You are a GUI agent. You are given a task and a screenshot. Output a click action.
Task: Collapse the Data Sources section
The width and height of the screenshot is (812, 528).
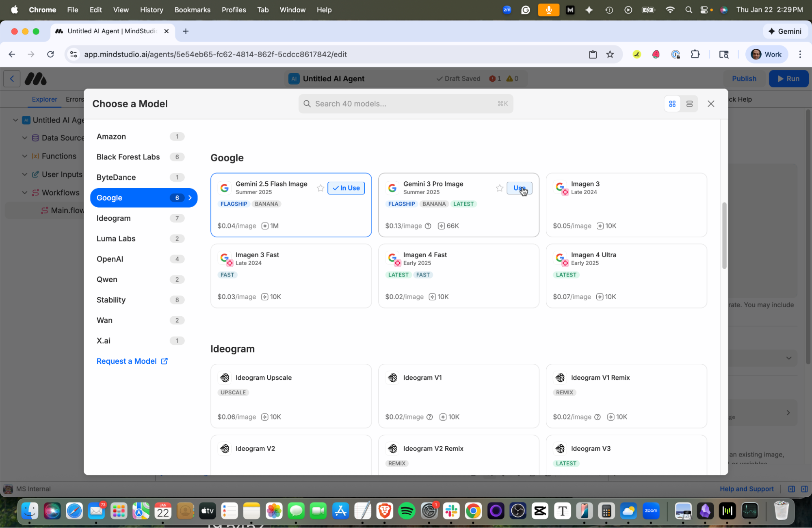[x=24, y=138]
